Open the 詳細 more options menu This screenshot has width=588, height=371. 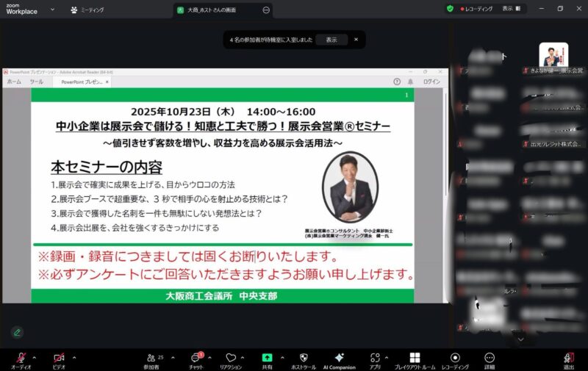[x=490, y=358]
